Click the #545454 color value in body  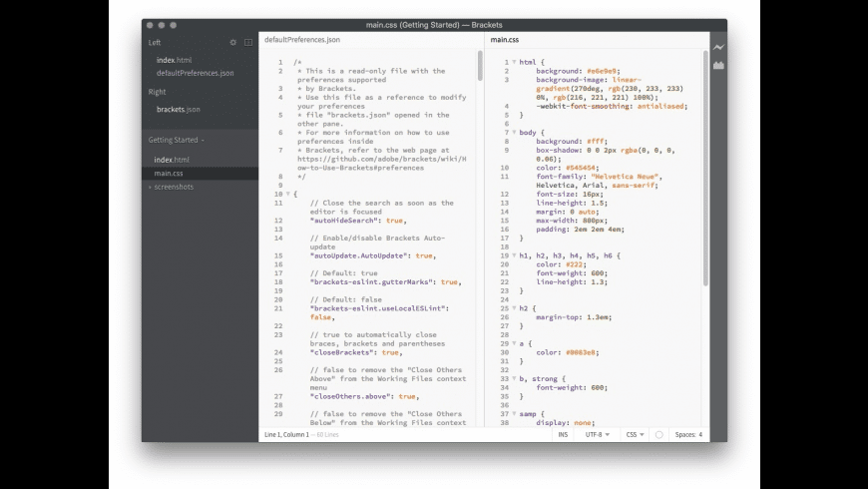(x=580, y=168)
